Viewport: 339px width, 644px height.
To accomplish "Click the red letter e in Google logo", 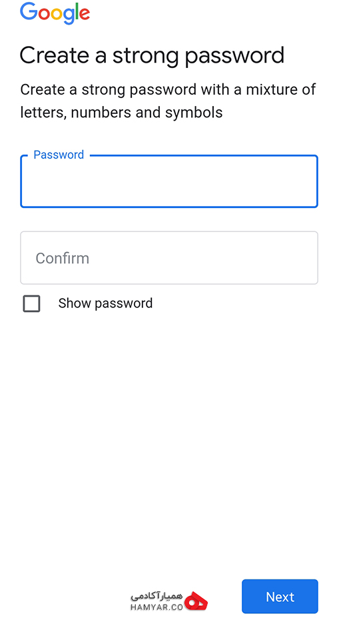I will (x=84, y=13).
